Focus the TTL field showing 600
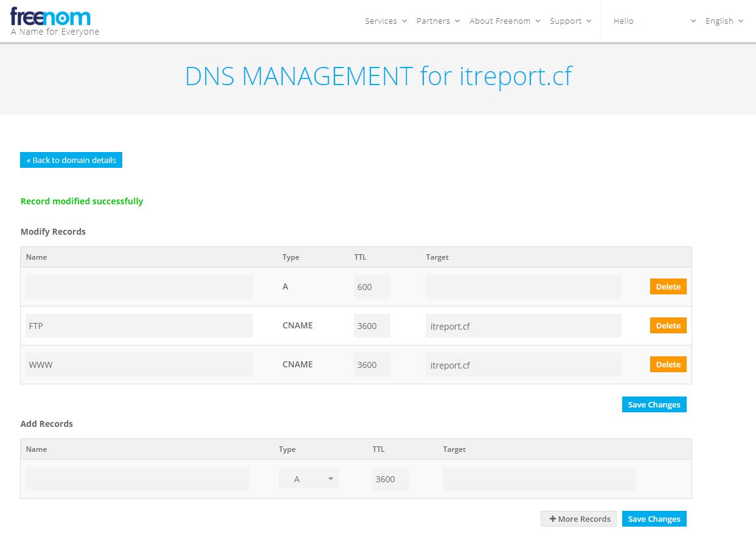The width and height of the screenshot is (756, 537). 372,286
